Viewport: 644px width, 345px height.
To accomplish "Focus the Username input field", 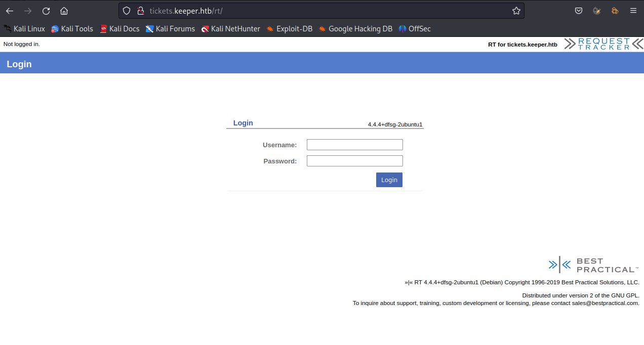I will click(x=354, y=145).
